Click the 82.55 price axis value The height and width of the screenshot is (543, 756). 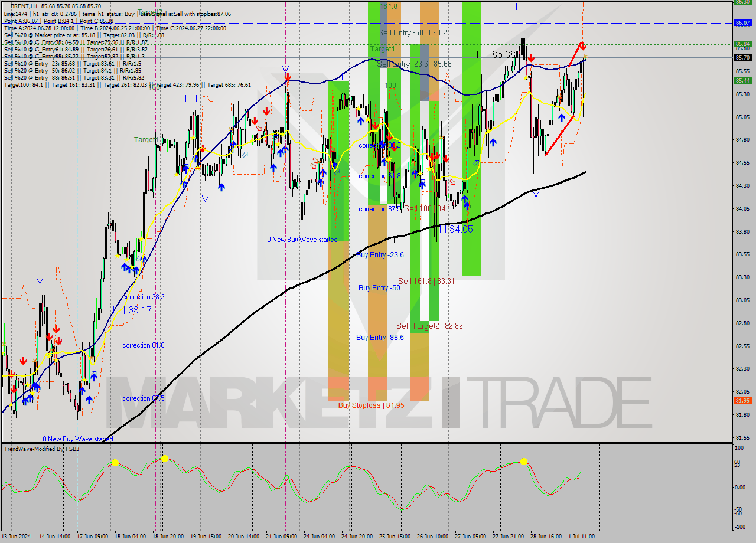pyautogui.click(x=742, y=346)
